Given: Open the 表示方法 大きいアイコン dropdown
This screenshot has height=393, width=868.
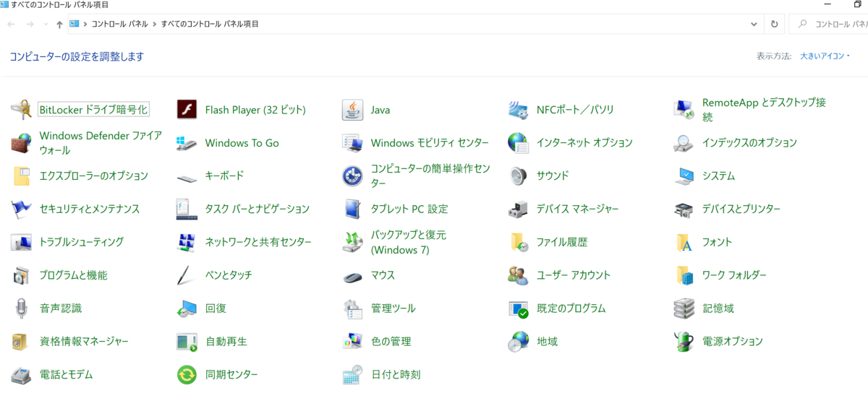Looking at the screenshot, I should (x=825, y=56).
